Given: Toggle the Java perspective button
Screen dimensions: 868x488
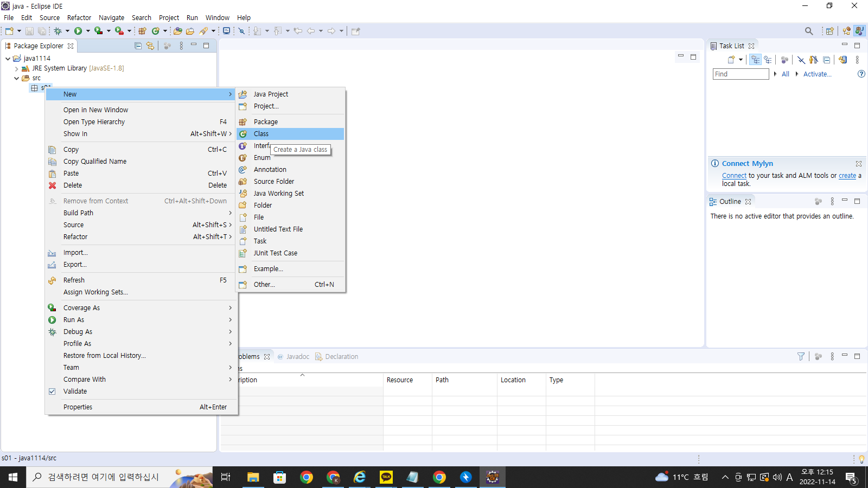Looking at the screenshot, I should [x=859, y=31].
